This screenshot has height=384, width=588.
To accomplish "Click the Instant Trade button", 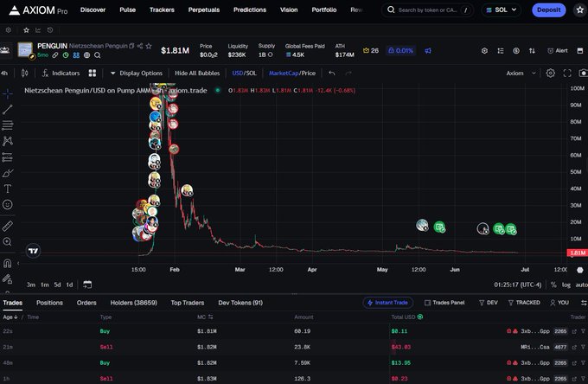I will click(387, 303).
